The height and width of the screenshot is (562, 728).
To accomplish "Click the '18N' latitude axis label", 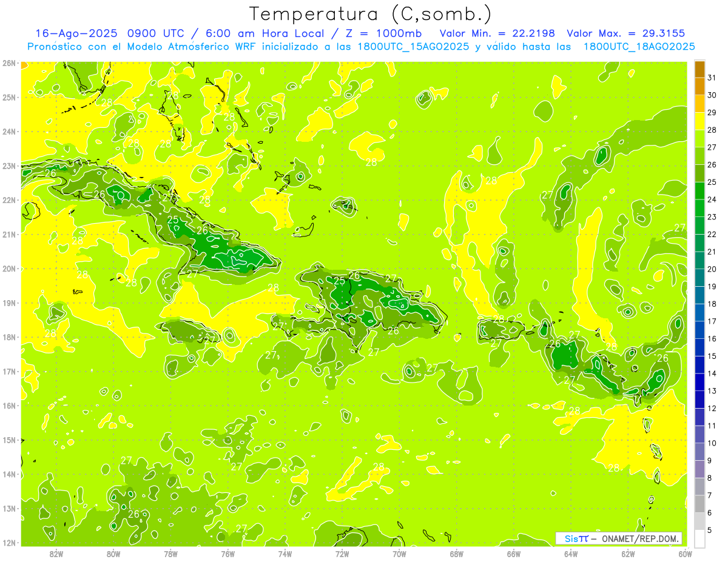I will coord(9,337).
